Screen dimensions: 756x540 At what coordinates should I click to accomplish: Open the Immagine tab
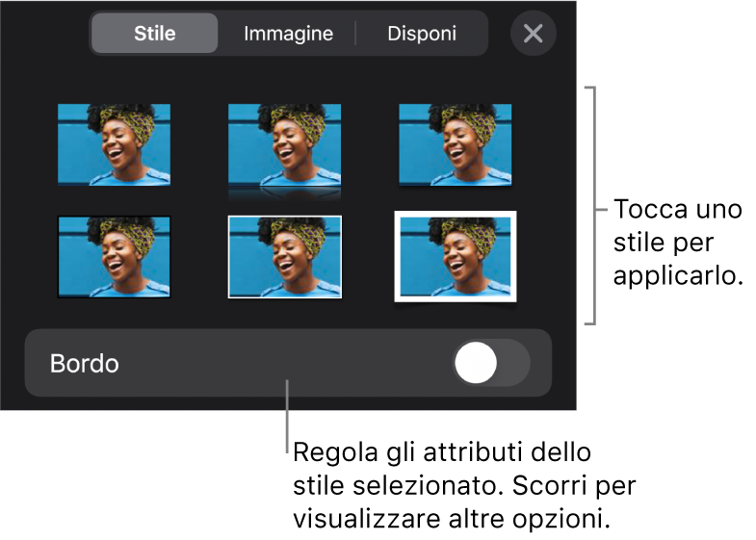tap(288, 34)
